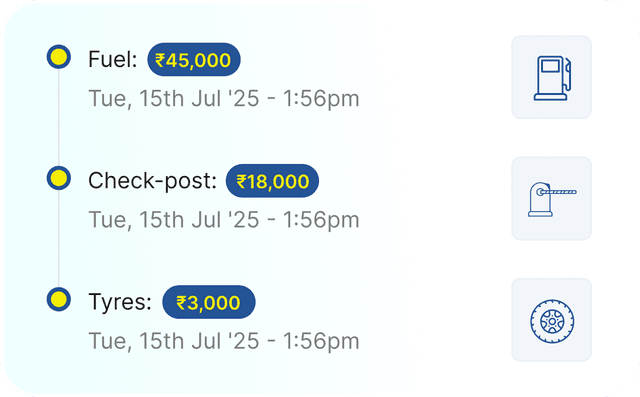Screen dimensions: 640x397
Task: Click the Check-post expense label
Action: point(152,181)
